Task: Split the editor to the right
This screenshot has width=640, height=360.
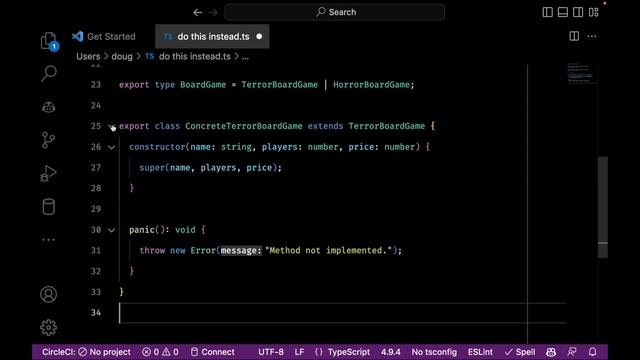Action: [574, 36]
